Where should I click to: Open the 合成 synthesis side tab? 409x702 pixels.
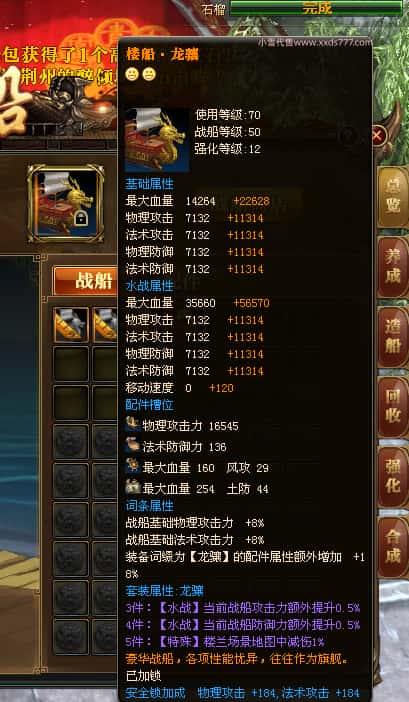click(x=392, y=547)
